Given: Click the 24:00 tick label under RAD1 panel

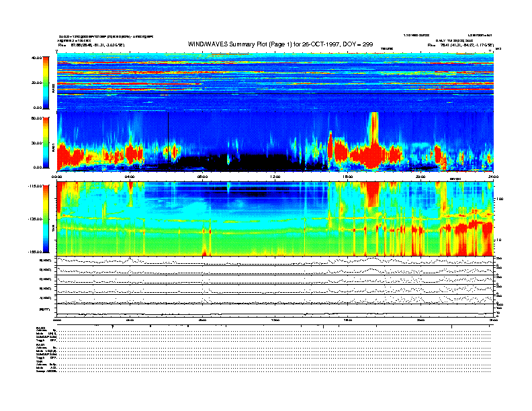Looking at the screenshot, I should (x=493, y=177).
